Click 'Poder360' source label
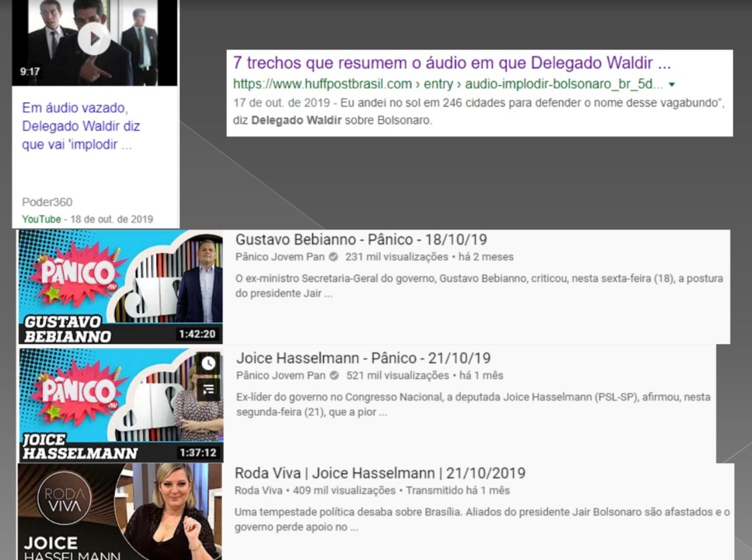This screenshot has height=560, width=752. click(47, 202)
